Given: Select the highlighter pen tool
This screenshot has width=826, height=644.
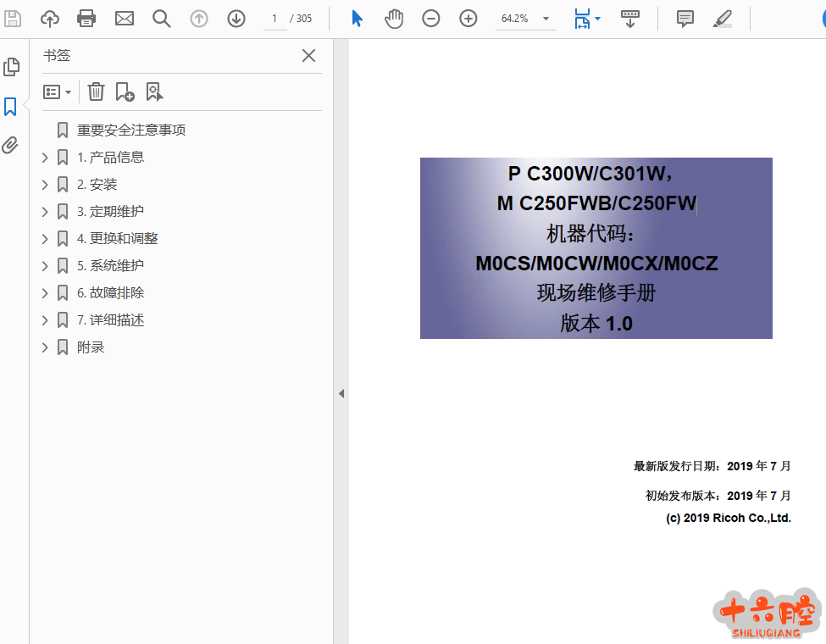Looking at the screenshot, I should [x=723, y=18].
